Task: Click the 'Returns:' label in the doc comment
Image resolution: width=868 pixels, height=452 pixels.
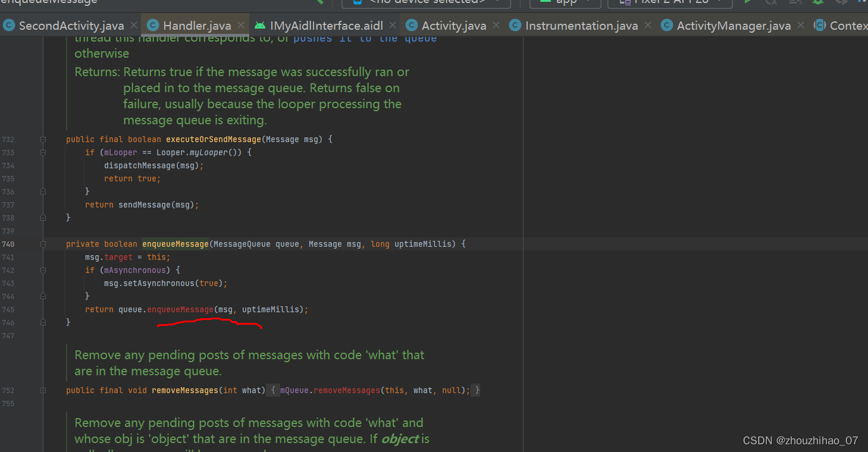Action: tap(98, 72)
